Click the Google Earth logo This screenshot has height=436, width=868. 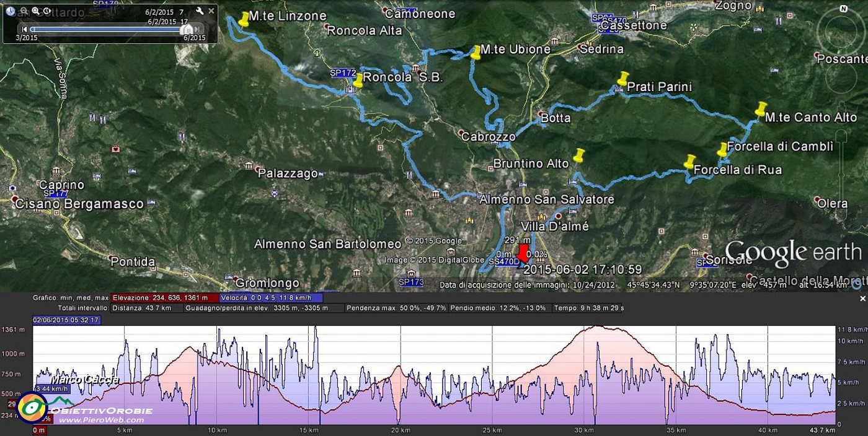click(793, 254)
